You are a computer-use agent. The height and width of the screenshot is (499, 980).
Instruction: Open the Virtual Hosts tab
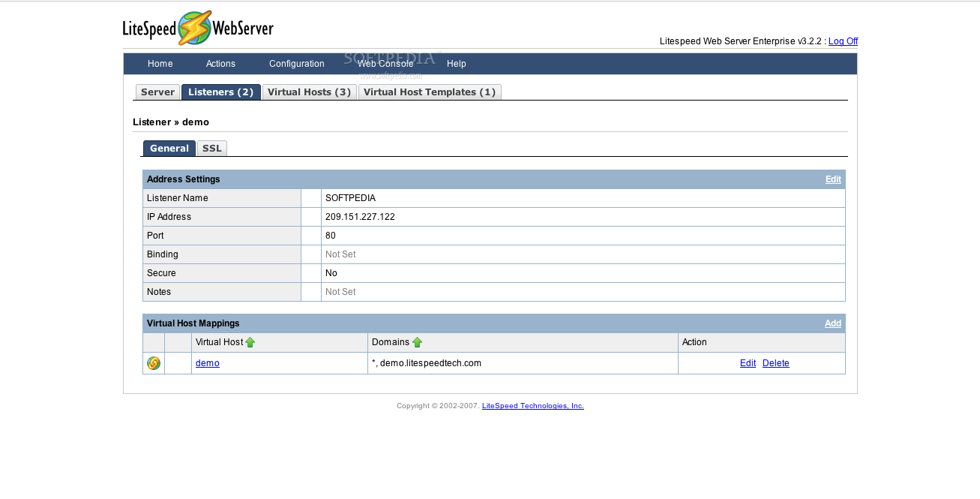(x=309, y=92)
